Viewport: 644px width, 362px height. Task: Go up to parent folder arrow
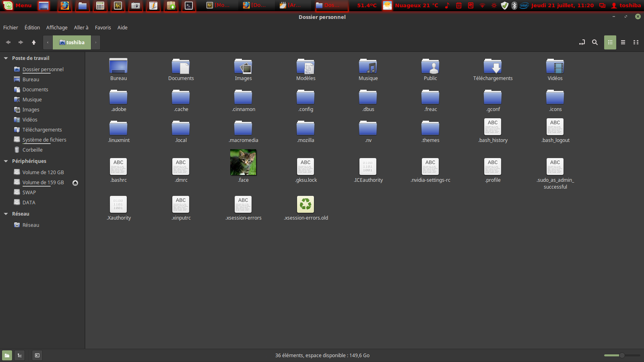click(x=34, y=42)
